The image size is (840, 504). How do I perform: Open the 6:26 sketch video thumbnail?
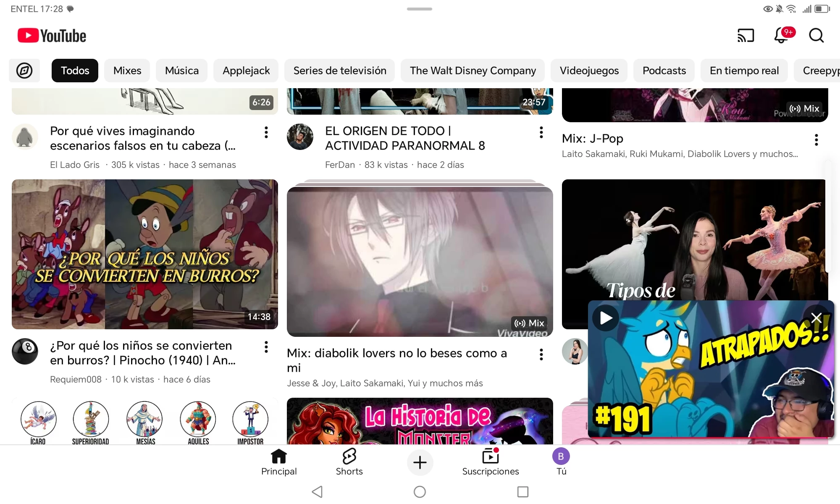[145, 101]
